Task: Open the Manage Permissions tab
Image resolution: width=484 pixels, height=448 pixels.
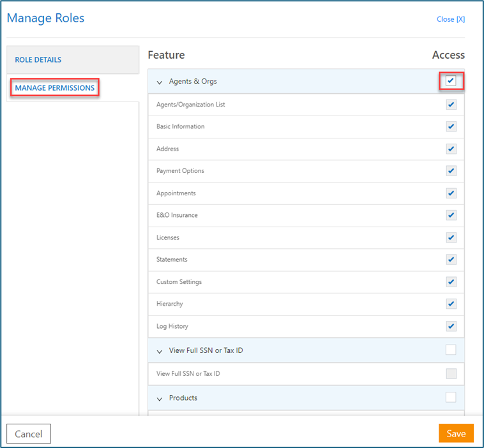Action: coord(55,88)
